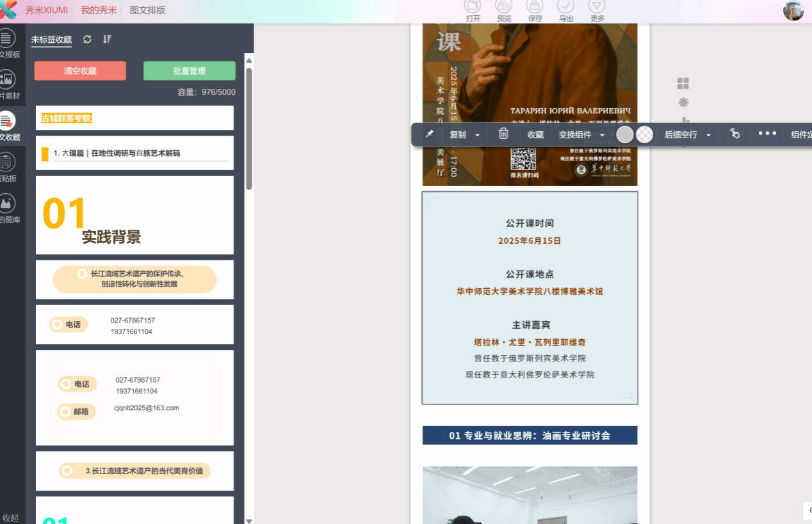Pick the transparent checkered color swatch
Viewport: 812px width, 524px height.
[645, 134]
